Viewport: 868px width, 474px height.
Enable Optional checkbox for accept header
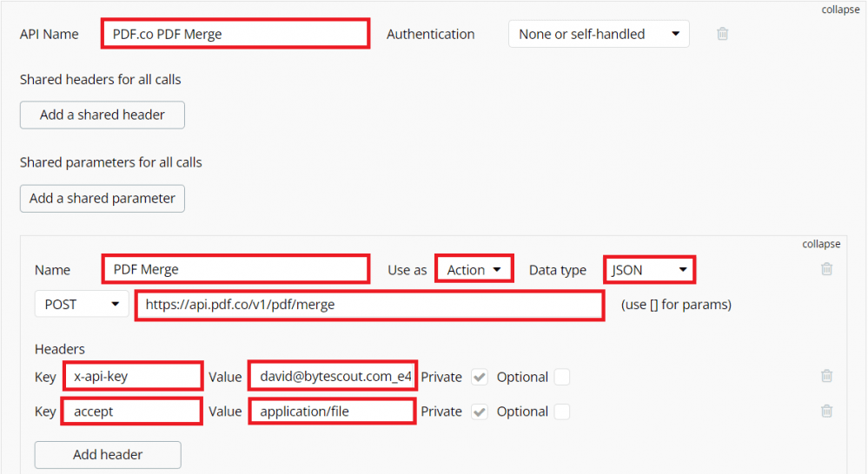point(562,411)
